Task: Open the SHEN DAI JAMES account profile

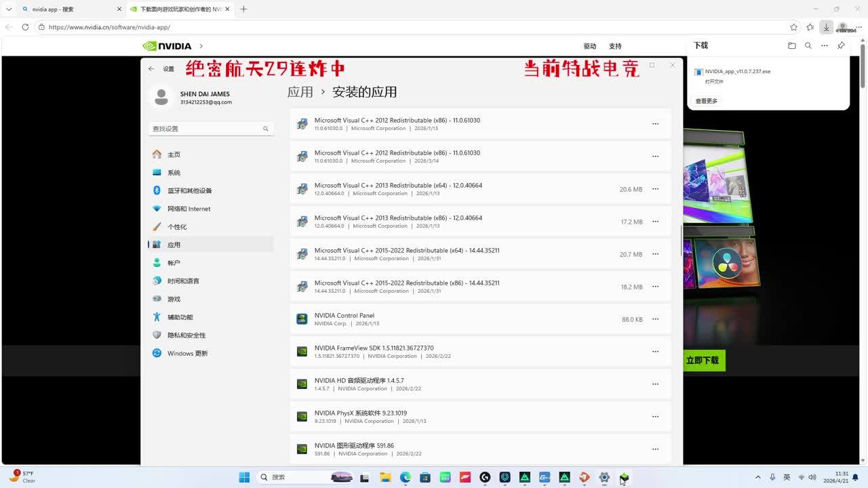Action: 191,98
